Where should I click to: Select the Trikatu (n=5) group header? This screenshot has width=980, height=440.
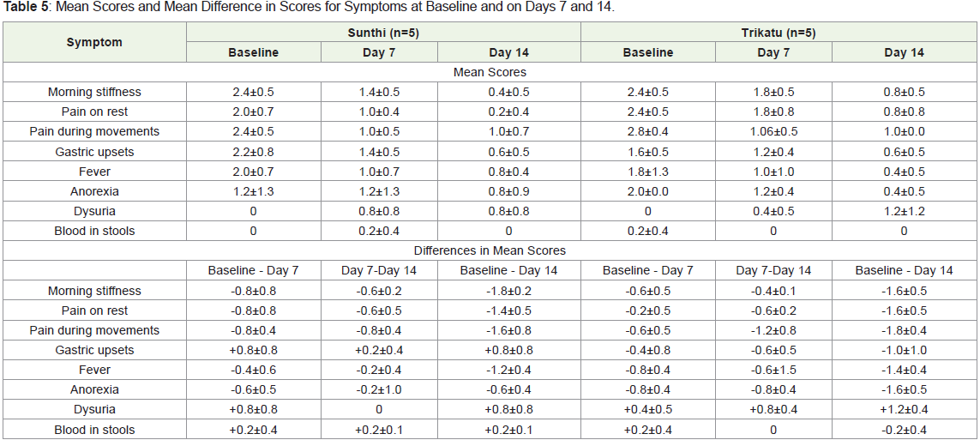click(x=779, y=33)
